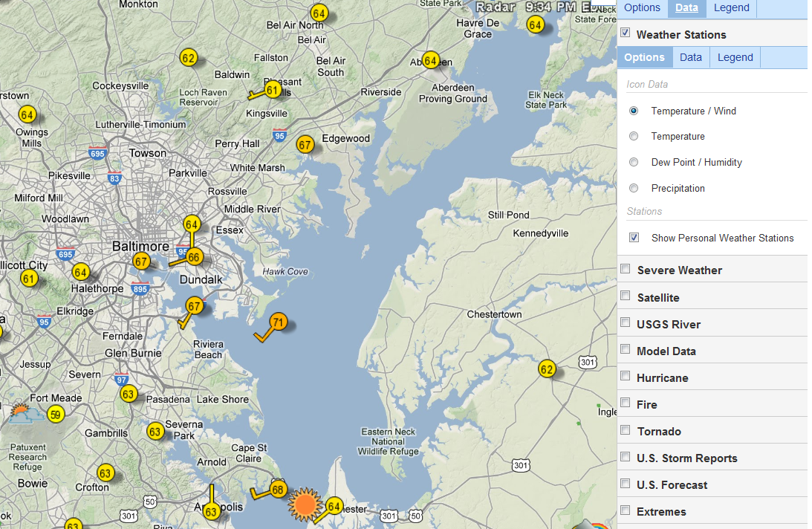
Task: Select the Dew Point / Humidity option
Action: pos(634,161)
